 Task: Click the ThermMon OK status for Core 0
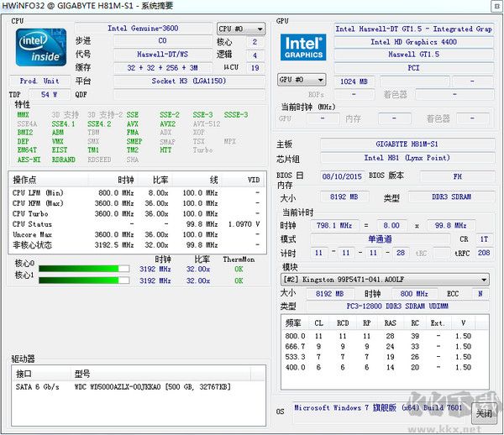coord(239,269)
